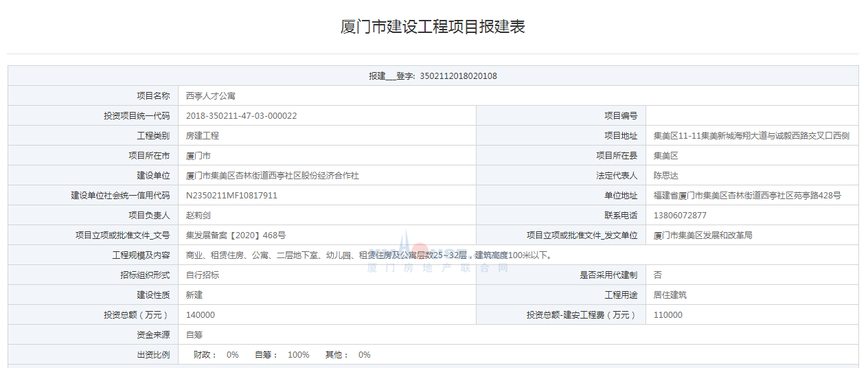Select the 否 value

click(657, 275)
